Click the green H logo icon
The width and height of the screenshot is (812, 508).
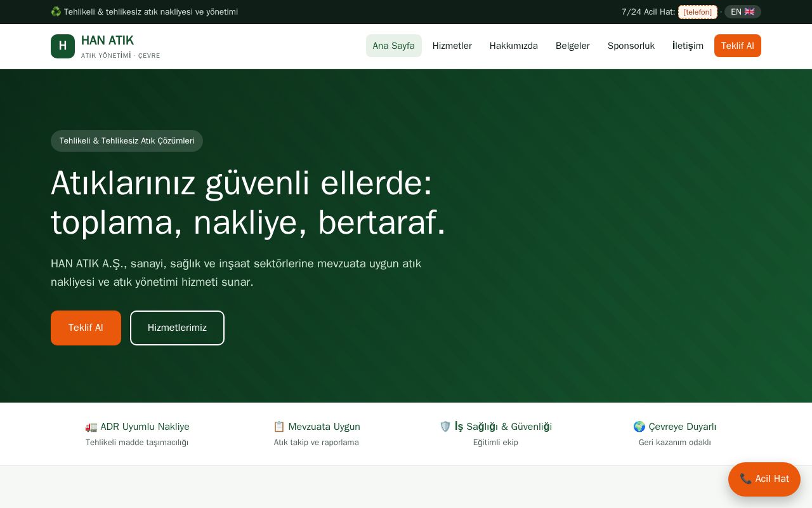click(x=63, y=46)
